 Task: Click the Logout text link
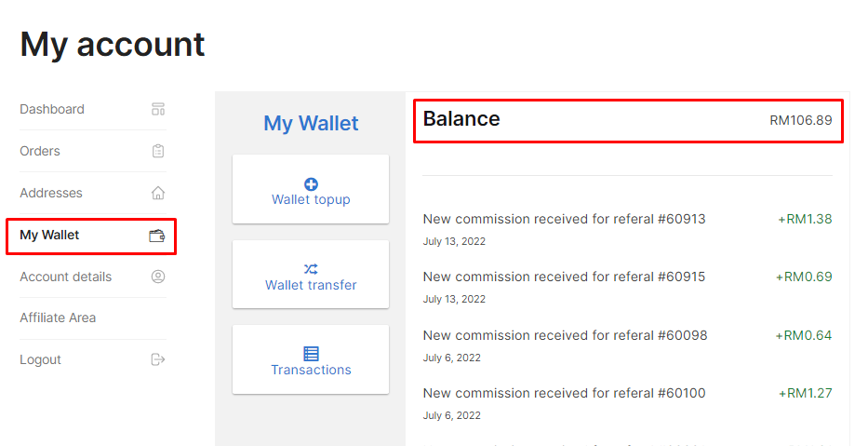click(40, 359)
